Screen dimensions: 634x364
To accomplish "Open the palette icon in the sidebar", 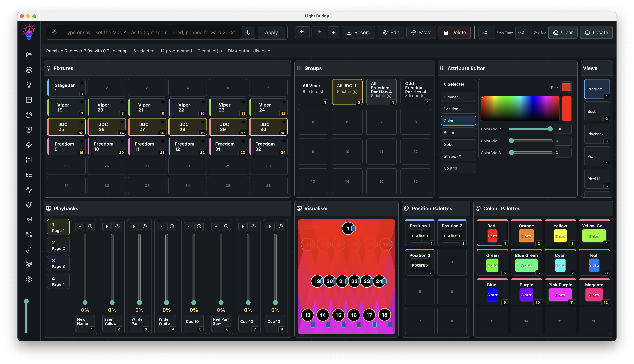I will [29, 115].
